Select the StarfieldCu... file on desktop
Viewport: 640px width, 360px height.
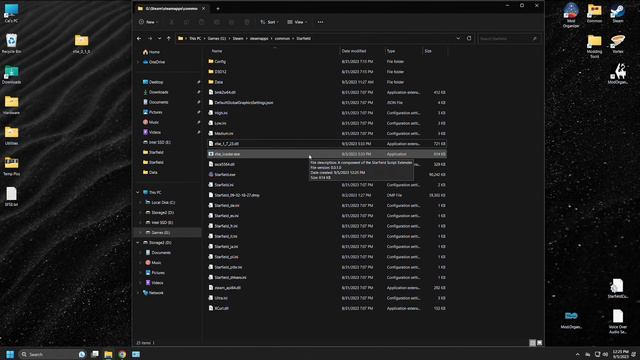tap(618, 288)
